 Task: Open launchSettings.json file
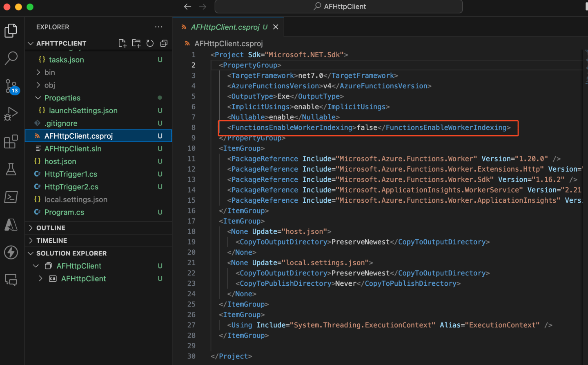(83, 110)
